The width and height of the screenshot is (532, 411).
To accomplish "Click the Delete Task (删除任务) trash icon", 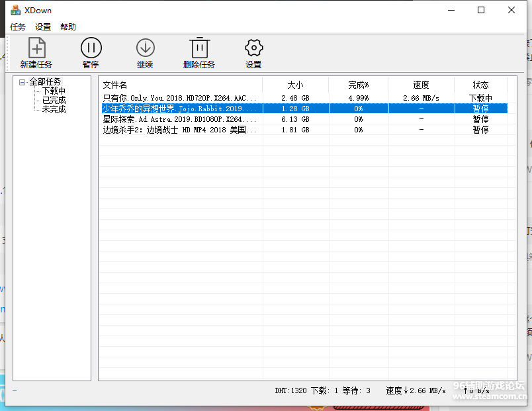I will (199, 48).
